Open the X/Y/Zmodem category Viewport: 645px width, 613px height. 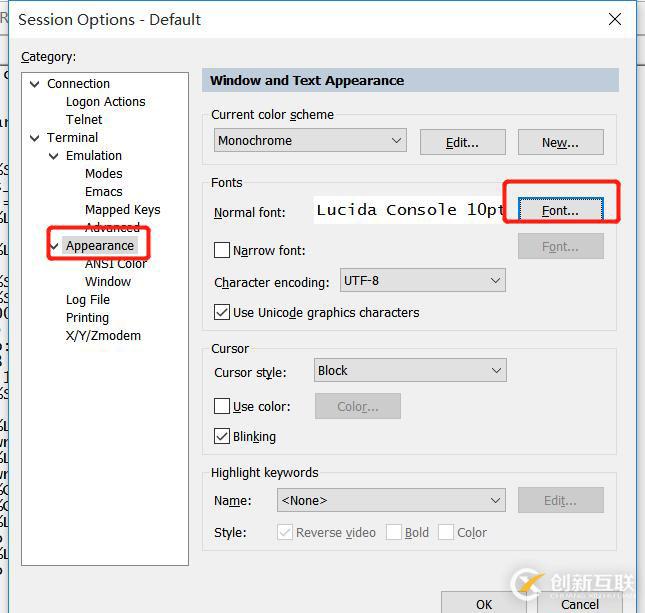(x=103, y=336)
